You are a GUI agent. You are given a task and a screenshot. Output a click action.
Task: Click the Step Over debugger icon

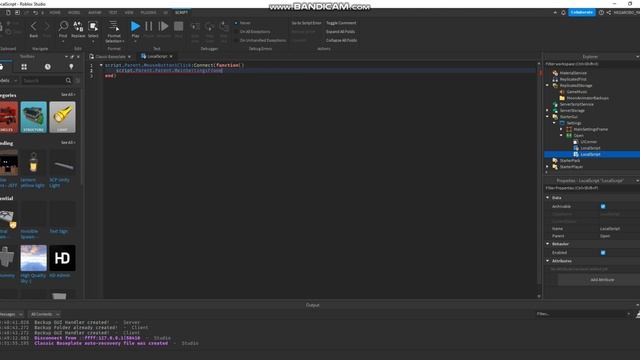click(210, 27)
